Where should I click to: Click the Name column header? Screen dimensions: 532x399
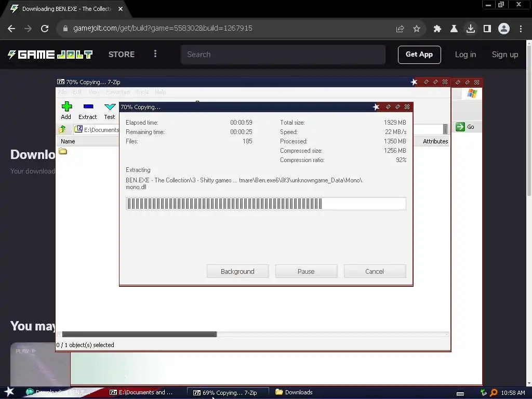point(68,141)
